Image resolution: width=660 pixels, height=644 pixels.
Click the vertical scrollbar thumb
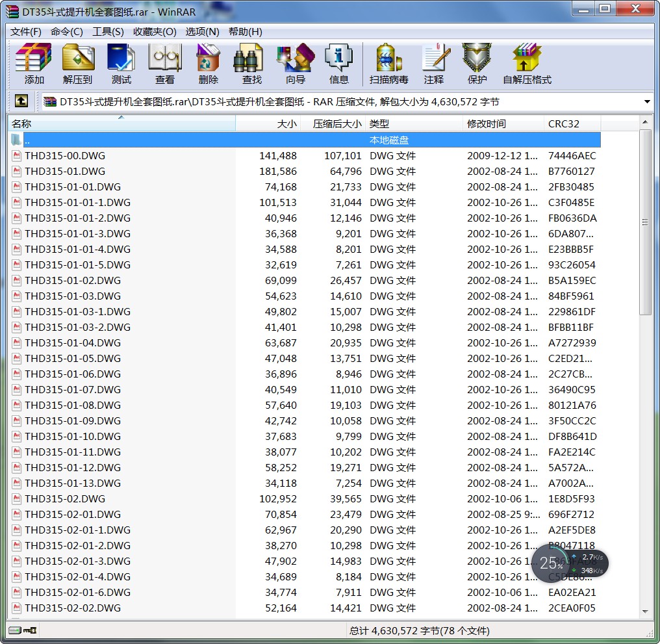click(x=645, y=222)
